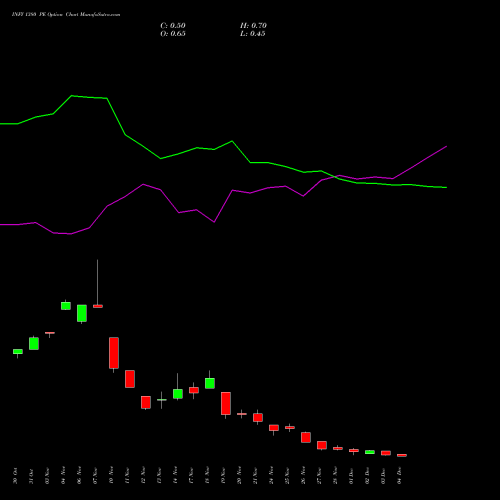Click the last red candle for 04 Dec

point(402,455)
